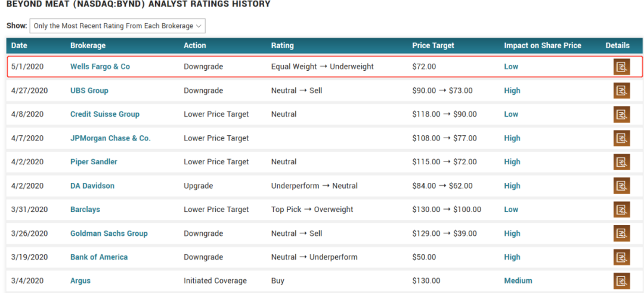The image size is (644, 293).
Task: View Goldman Sachs Group details icon
Action: tap(622, 233)
